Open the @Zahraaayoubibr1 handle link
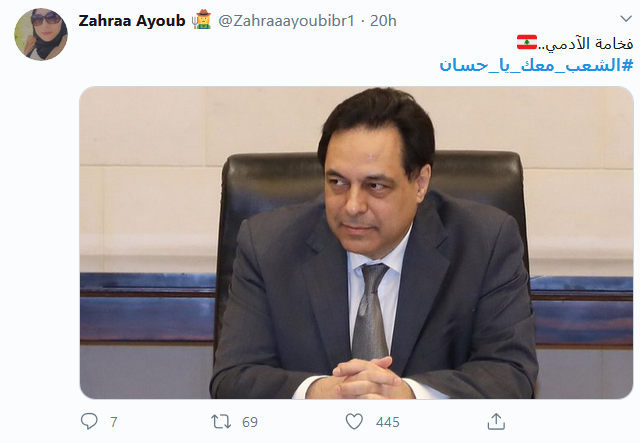640x443 pixels. click(287, 21)
